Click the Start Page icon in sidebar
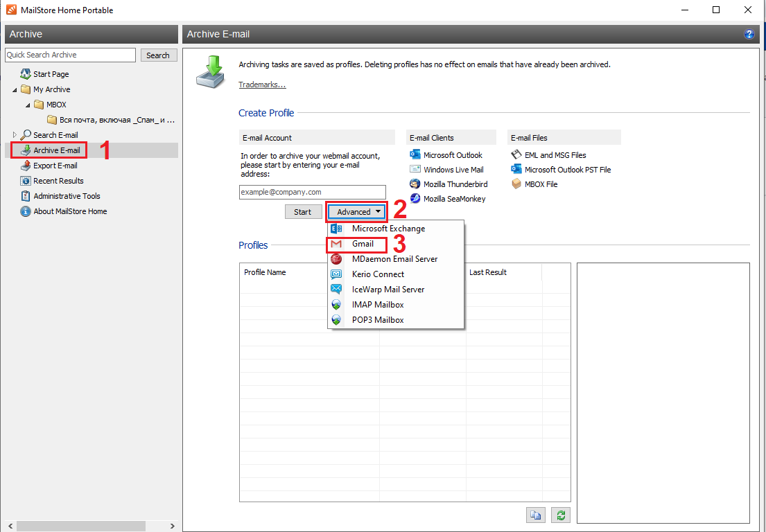Screen dimensions: 766x532 click(x=26, y=74)
